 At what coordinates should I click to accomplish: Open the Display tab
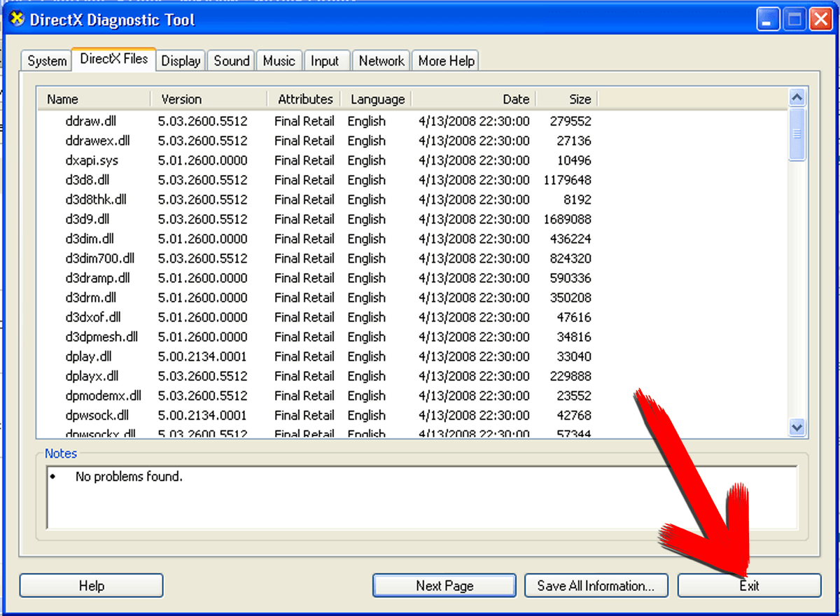point(181,62)
